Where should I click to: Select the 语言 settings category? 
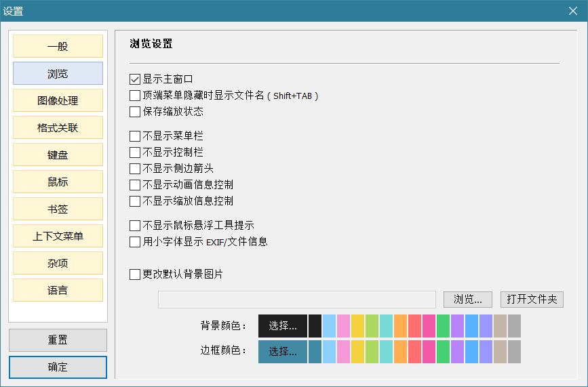point(58,291)
